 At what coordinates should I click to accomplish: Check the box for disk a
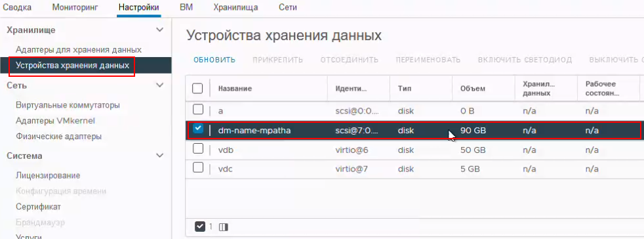tap(198, 110)
